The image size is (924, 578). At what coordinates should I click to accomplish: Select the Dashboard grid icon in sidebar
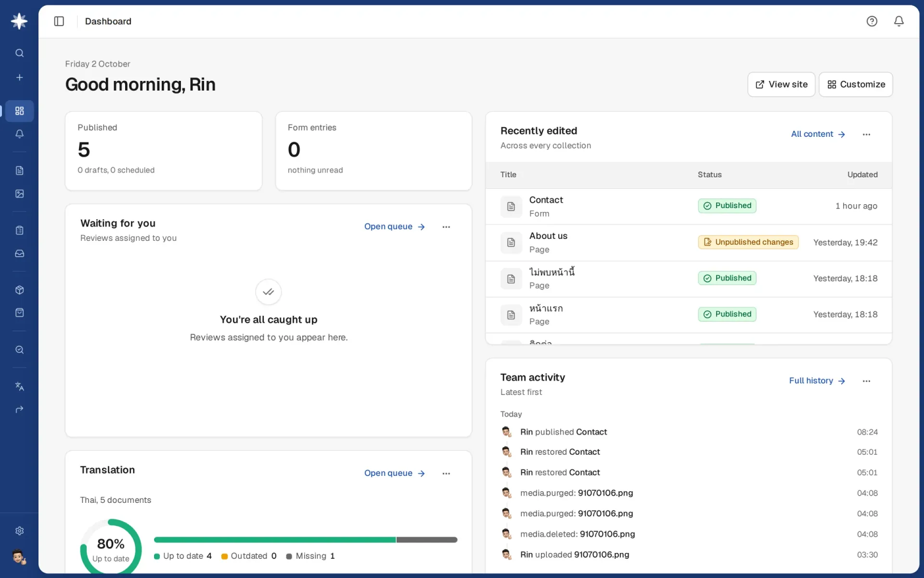click(x=19, y=111)
